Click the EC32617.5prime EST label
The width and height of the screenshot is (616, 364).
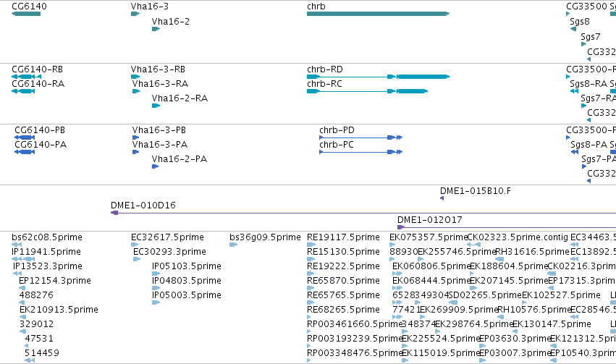(x=167, y=237)
